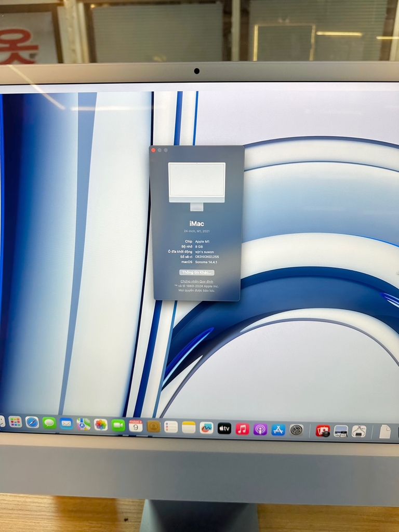
Task: Launch Safari from the Dock
Action: coord(32,422)
